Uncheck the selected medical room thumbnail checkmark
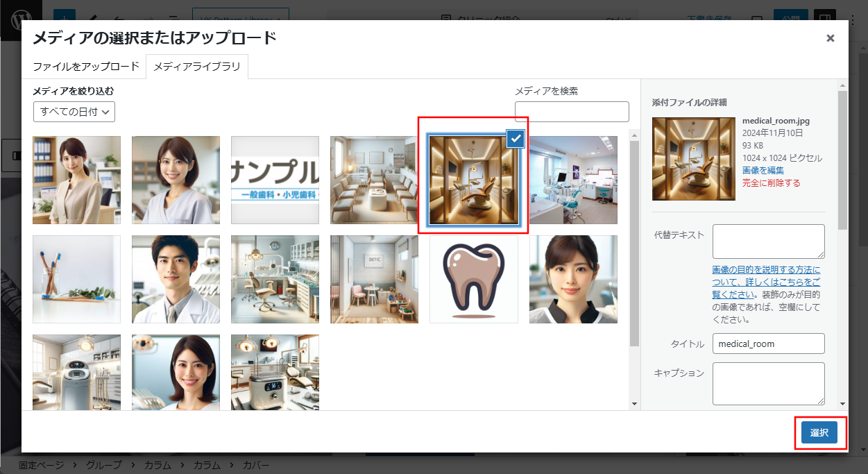868x474 pixels. (516, 139)
